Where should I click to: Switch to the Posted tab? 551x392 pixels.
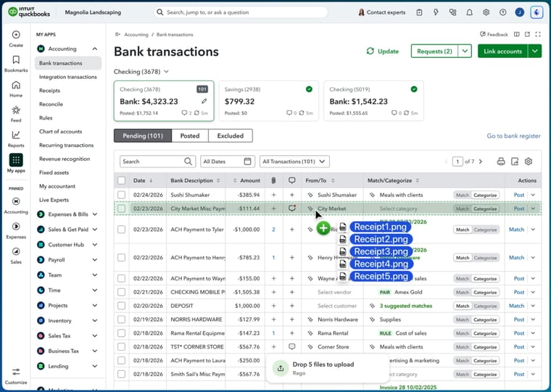(x=190, y=135)
